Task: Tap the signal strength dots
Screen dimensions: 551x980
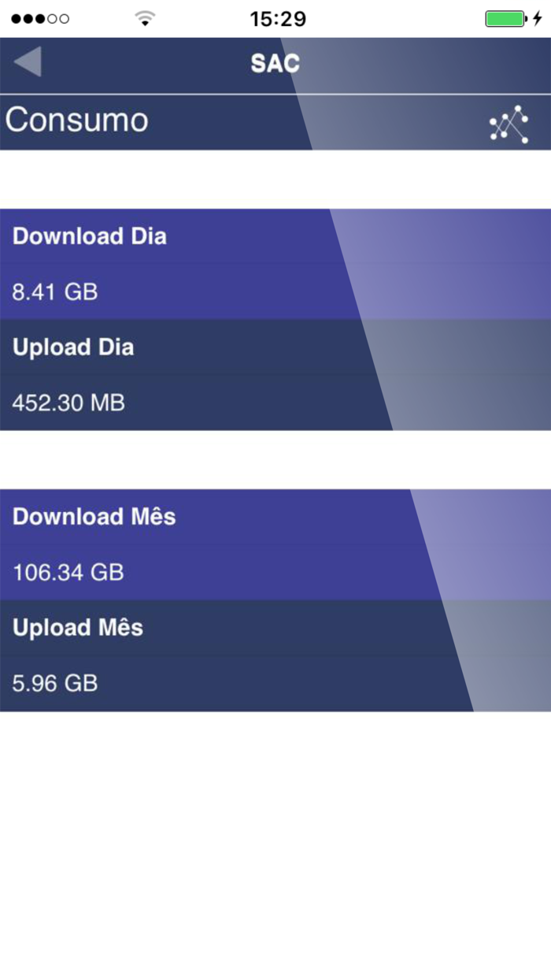Action: click(x=40, y=18)
